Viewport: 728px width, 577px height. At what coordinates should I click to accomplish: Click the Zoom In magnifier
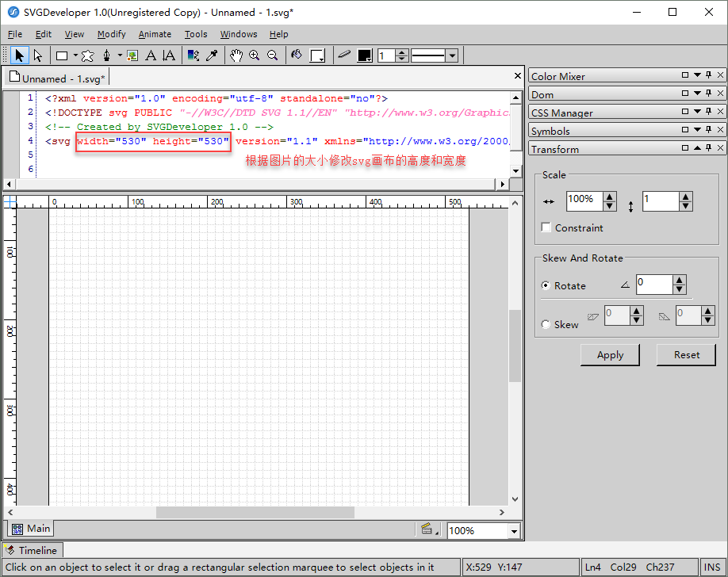(255, 55)
